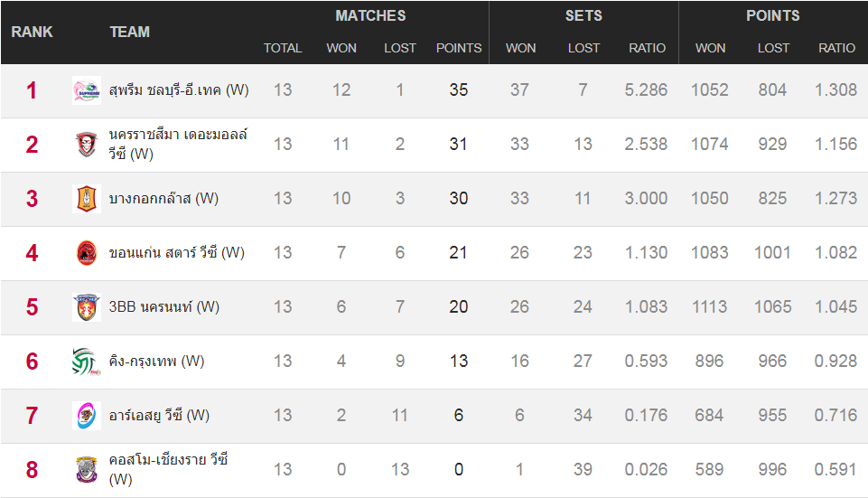Click the Nakhon Ratchasima team logo
This screenshot has width=868, height=498.
(x=87, y=145)
